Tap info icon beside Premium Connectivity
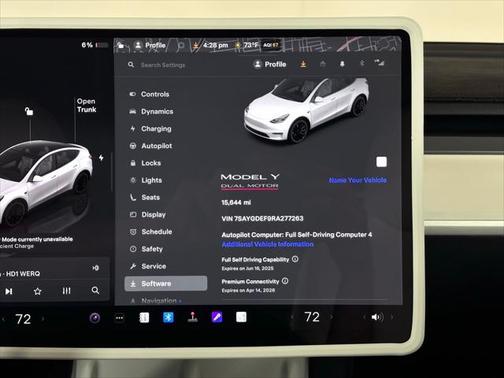This screenshot has width=504, height=378. [285, 281]
